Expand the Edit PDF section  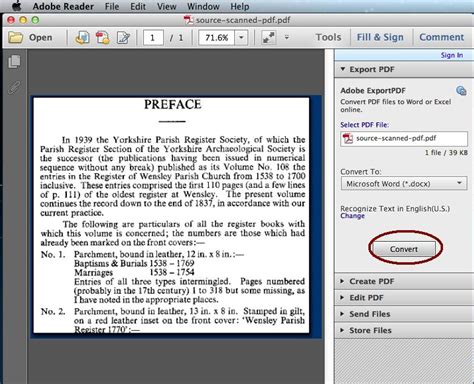click(x=404, y=298)
